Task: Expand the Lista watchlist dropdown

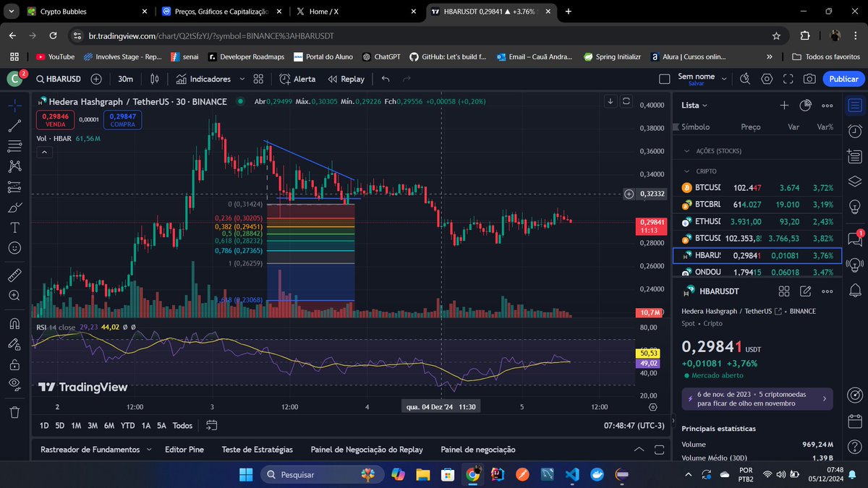Action: [694, 106]
